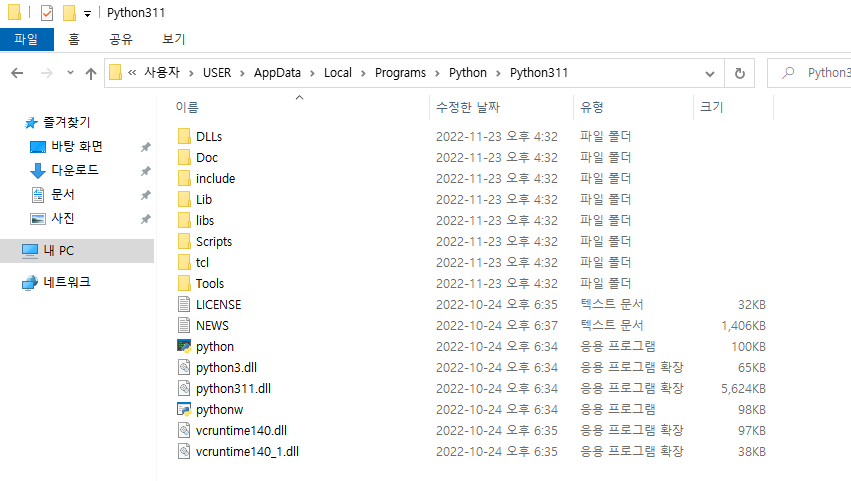Expand hidden path with double chevron
Viewport: 851px width, 481px height.
click(x=132, y=72)
